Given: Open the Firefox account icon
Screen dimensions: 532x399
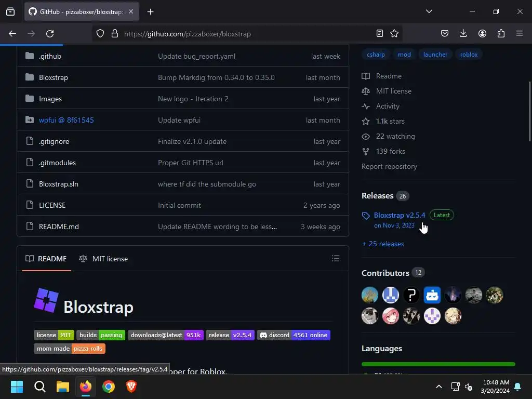Looking at the screenshot, I should click(482, 33).
